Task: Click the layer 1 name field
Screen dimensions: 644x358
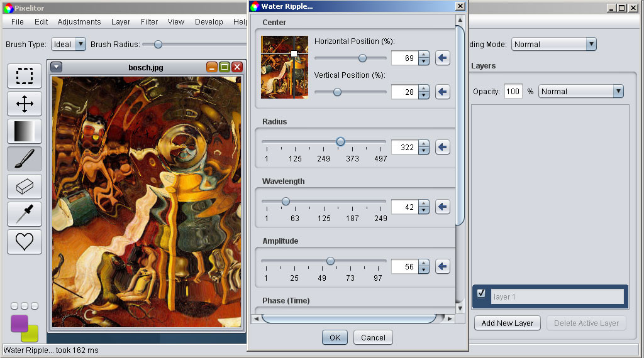Action: [x=557, y=296]
